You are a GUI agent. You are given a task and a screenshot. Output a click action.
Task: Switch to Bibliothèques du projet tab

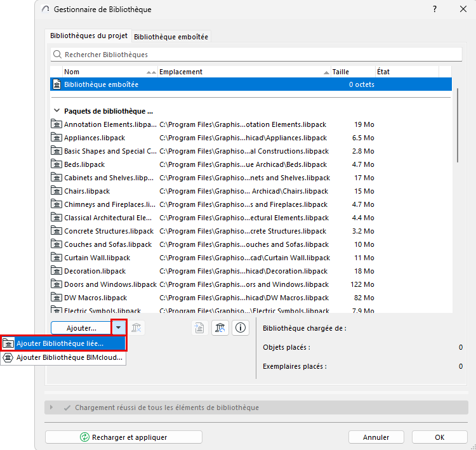pos(88,36)
